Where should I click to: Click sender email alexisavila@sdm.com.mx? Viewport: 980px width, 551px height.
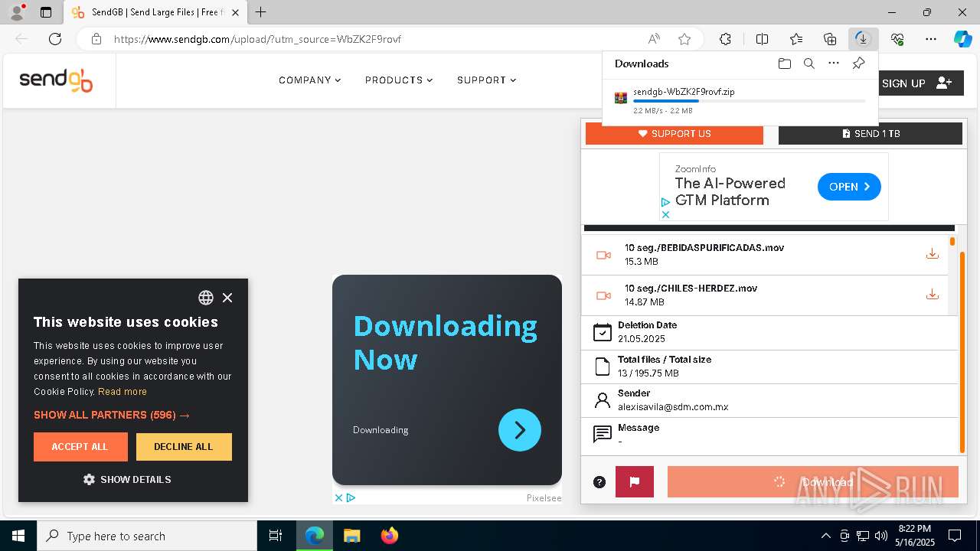673,407
